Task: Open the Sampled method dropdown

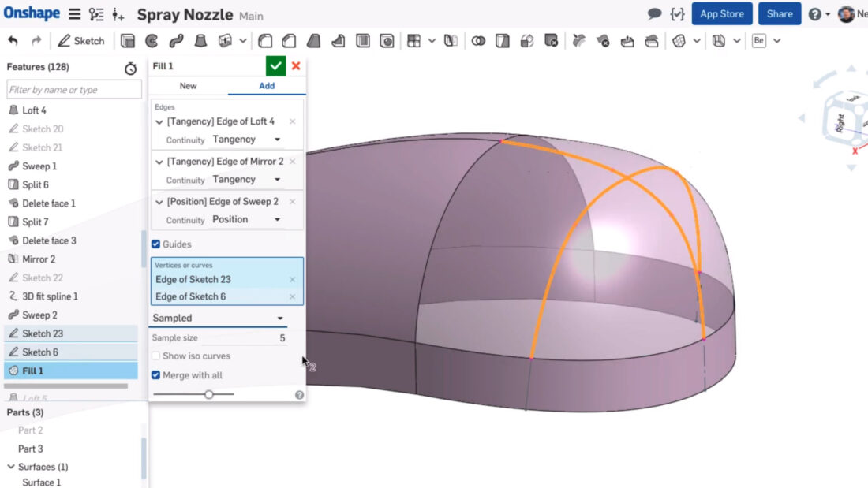Action: tap(219, 318)
